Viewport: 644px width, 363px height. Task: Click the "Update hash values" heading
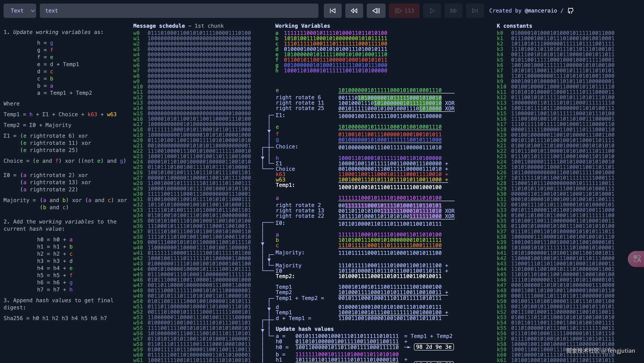tap(305, 329)
